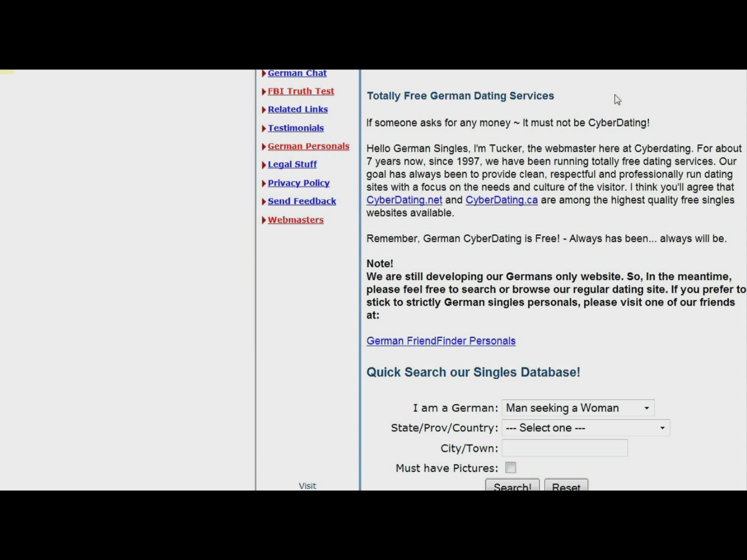The height and width of the screenshot is (560, 747).
Task: Open German FriendFinder Personals link
Action: click(x=441, y=341)
